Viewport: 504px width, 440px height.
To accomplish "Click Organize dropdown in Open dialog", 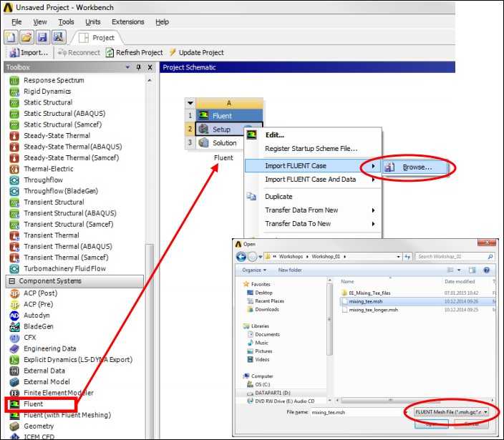I will pyautogui.click(x=254, y=270).
